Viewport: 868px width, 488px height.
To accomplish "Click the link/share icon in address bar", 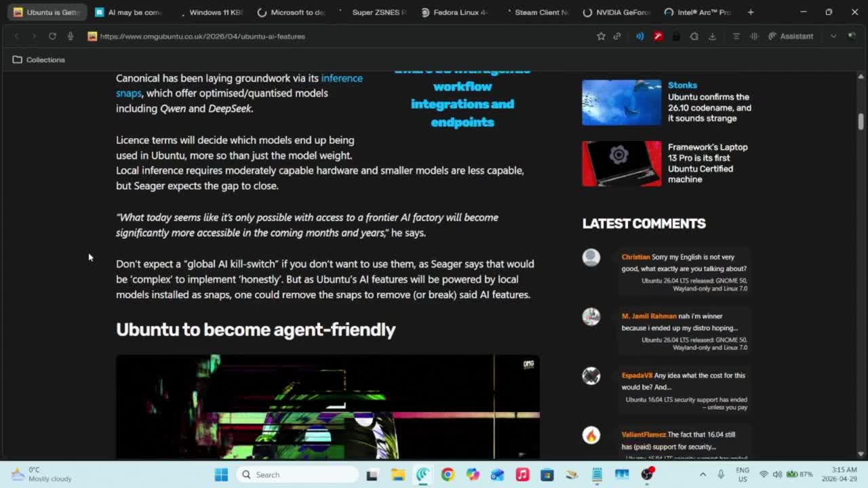I will tap(617, 36).
